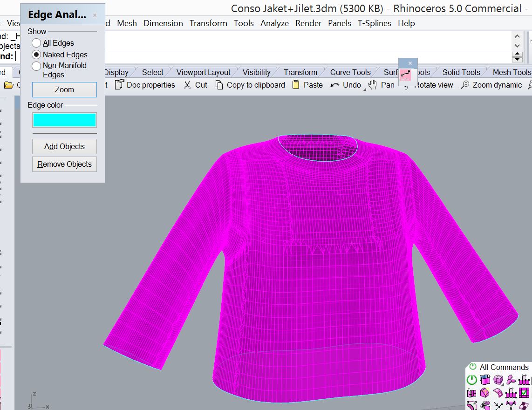532x410 pixels.
Task: Open the cyan Edge color swatch
Action: (x=64, y=120)
